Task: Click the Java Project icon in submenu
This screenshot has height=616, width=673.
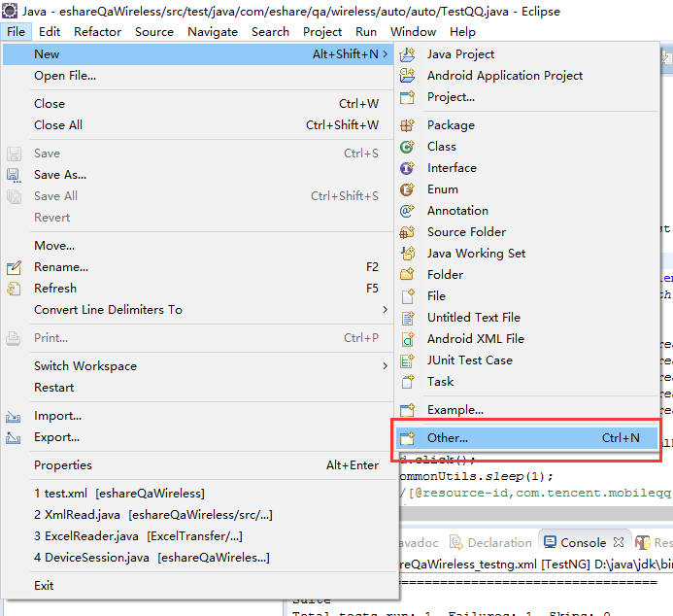Action: [x=407, y=54]
